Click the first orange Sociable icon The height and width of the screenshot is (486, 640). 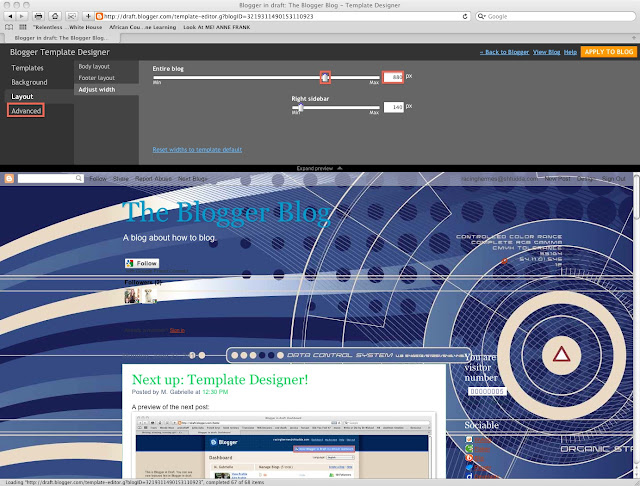tap(469, 439)
